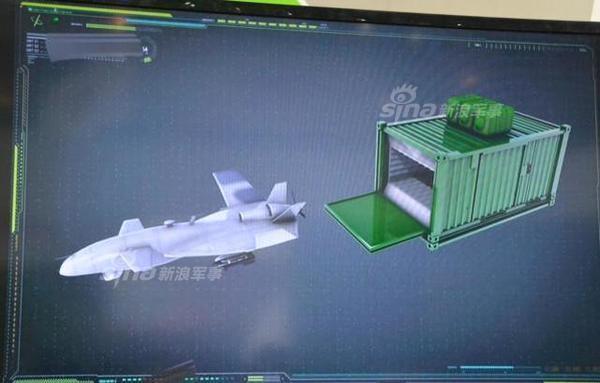The width and height of the screenshot is (600, 383).
Task: Click the vertical green bar on left edge
Action: point(15,188)
